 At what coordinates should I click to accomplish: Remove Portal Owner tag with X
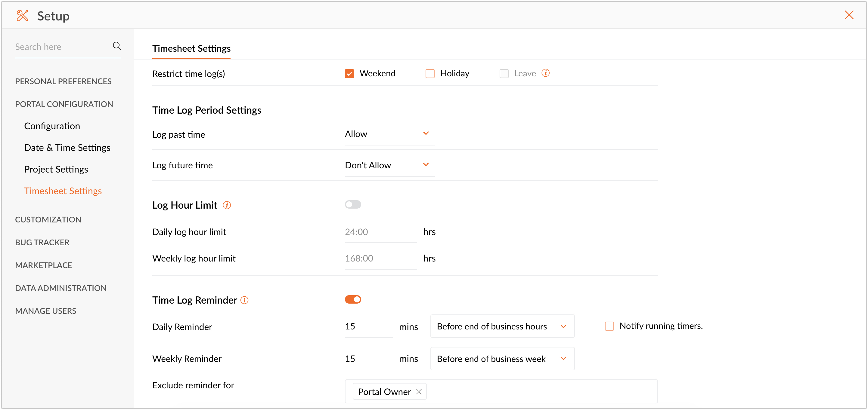419,391
